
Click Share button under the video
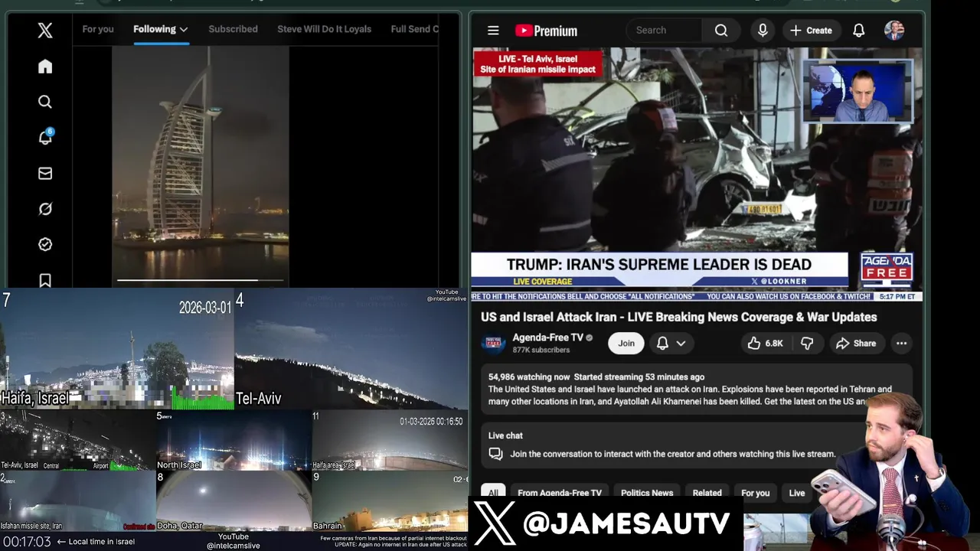click(856, 344)
